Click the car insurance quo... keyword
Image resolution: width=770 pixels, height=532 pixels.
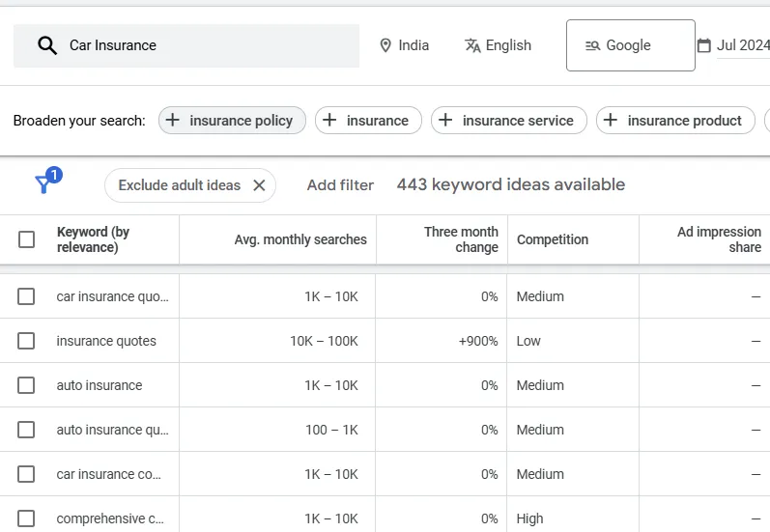coord(112,296)
